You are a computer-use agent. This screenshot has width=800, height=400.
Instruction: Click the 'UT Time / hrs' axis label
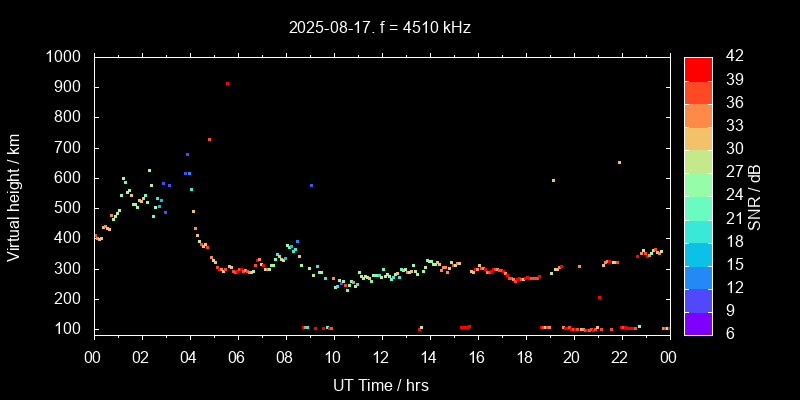(x=381, y=384)
